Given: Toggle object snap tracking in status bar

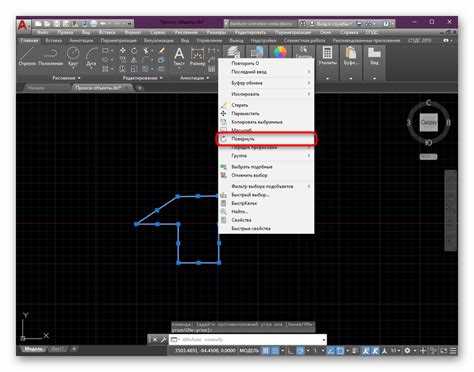Looking at the screenshot, I should tap(331, 351).
